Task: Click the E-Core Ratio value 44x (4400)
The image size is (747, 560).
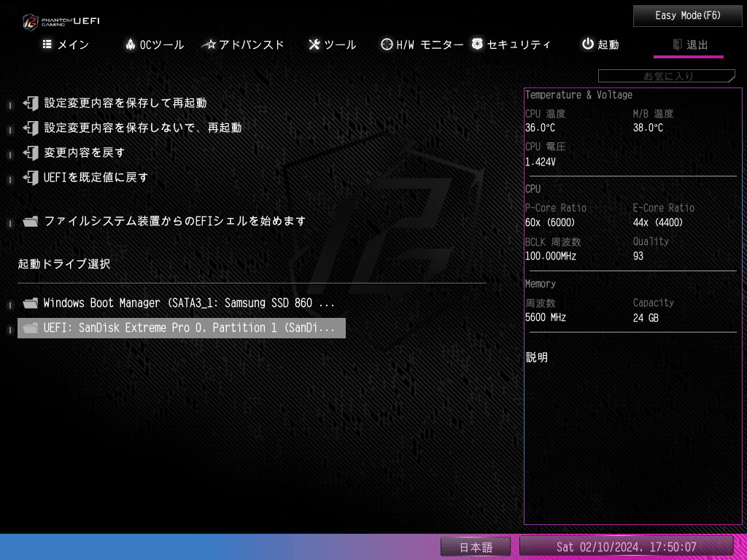Action: point(658,222)
